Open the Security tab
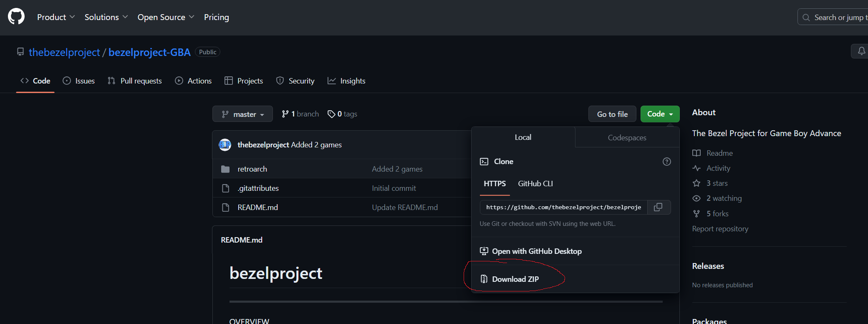 [x=295, y=81]
